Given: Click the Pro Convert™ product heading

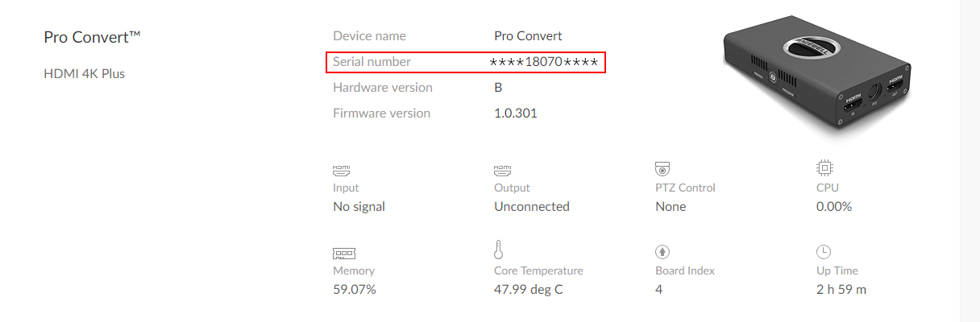Looking at the screenshot, I should [93, 37].
